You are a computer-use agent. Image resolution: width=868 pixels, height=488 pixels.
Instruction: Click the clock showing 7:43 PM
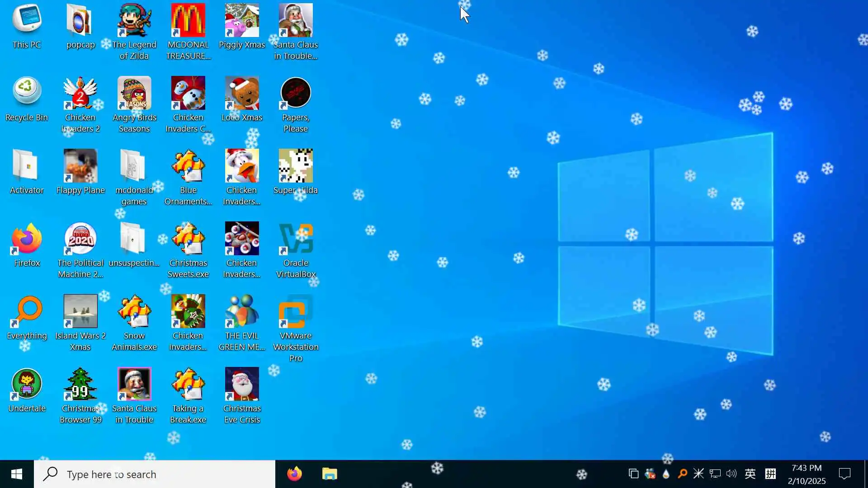(807, 474)
